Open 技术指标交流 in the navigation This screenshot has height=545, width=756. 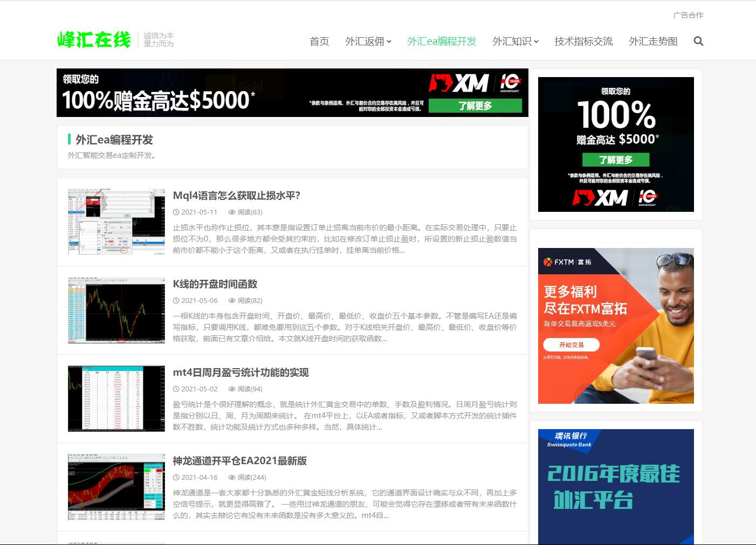583,42
